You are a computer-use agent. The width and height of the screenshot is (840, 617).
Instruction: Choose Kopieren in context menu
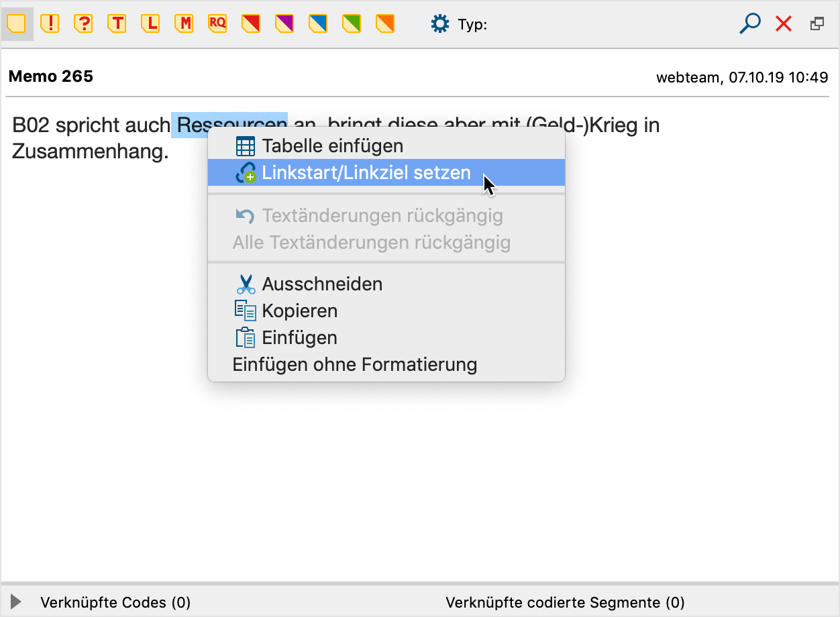click(386, 311)
